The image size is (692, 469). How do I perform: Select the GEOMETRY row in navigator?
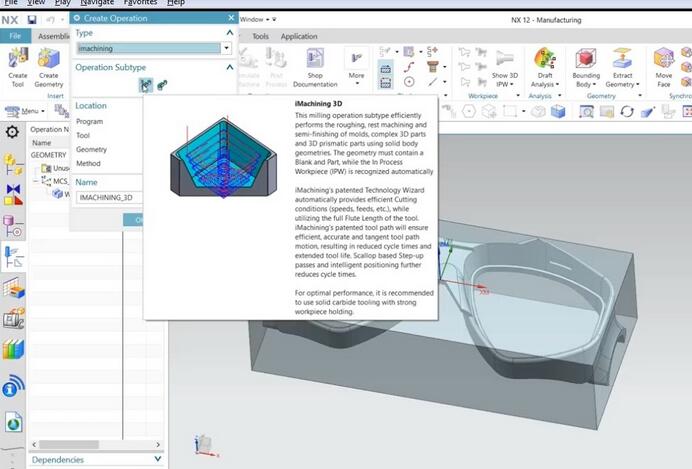click(x=49, y=155)
